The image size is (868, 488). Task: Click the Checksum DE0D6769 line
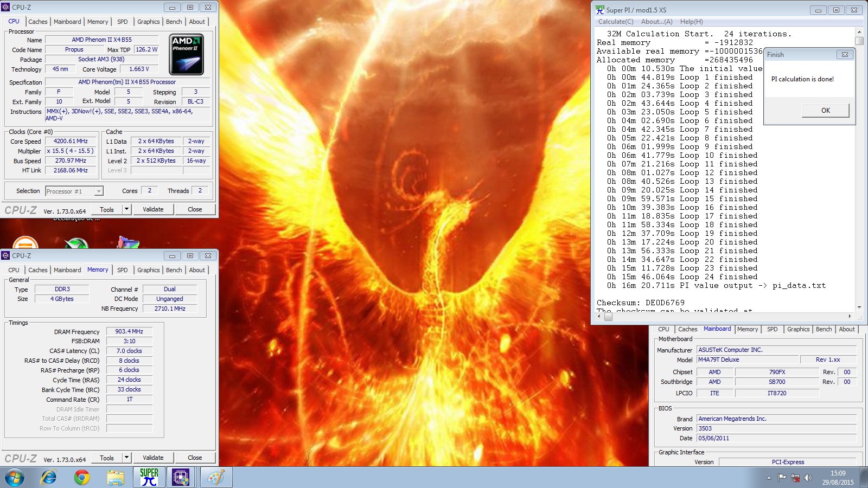pyautogui.click(x=641, y=303)
